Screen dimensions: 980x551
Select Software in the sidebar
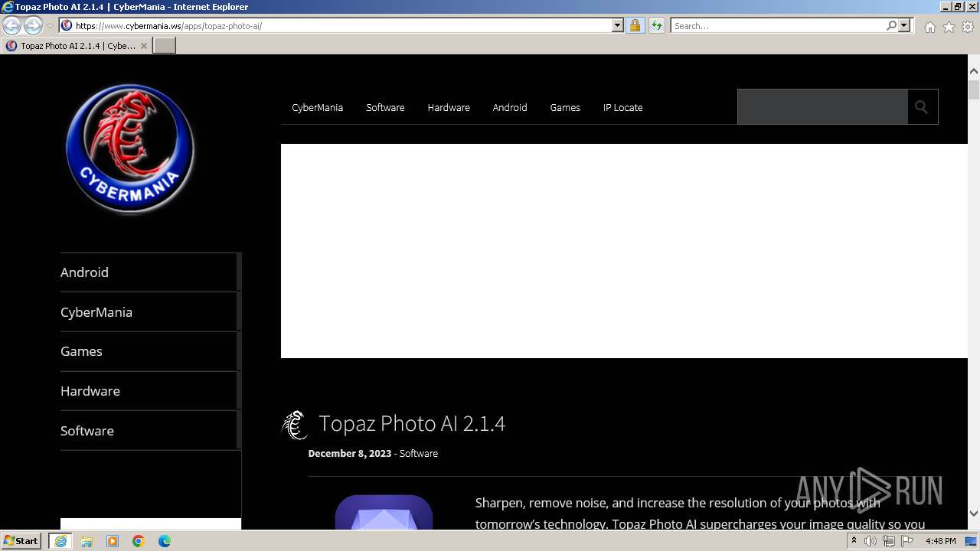point(150,431)
